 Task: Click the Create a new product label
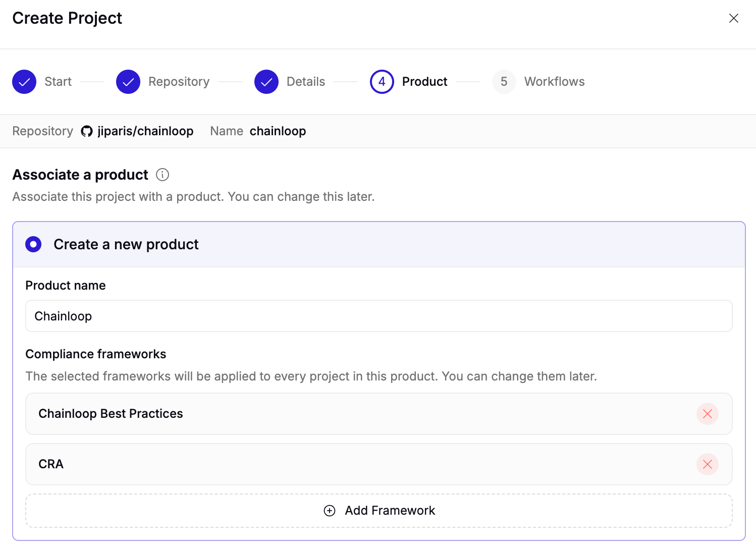coord(126,244)
